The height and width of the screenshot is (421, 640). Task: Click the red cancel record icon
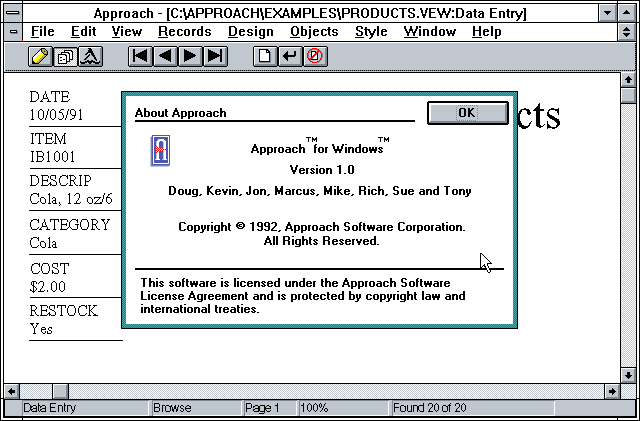tap(315, 56)
